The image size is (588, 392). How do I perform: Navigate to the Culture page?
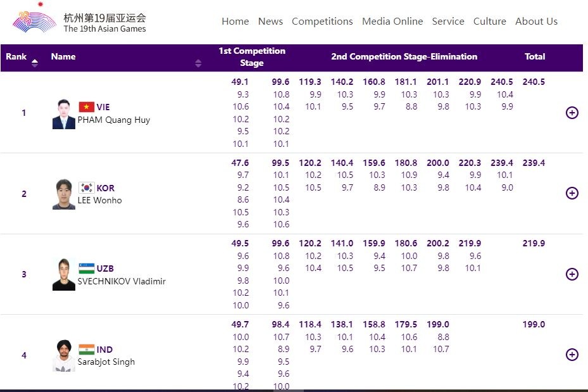pos(489,22)
